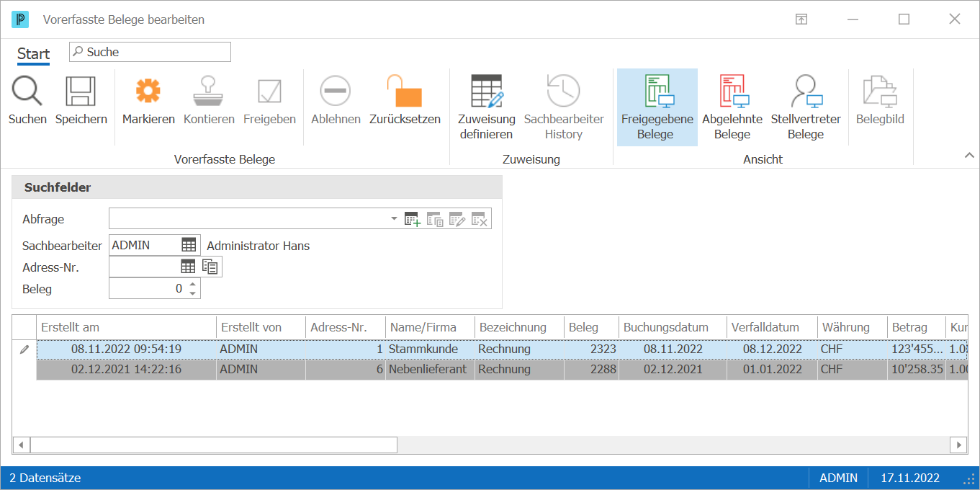Open Sachbearbeiter lookup table icon
Viewport: 980px width, 490px height.
pos(189,245)
